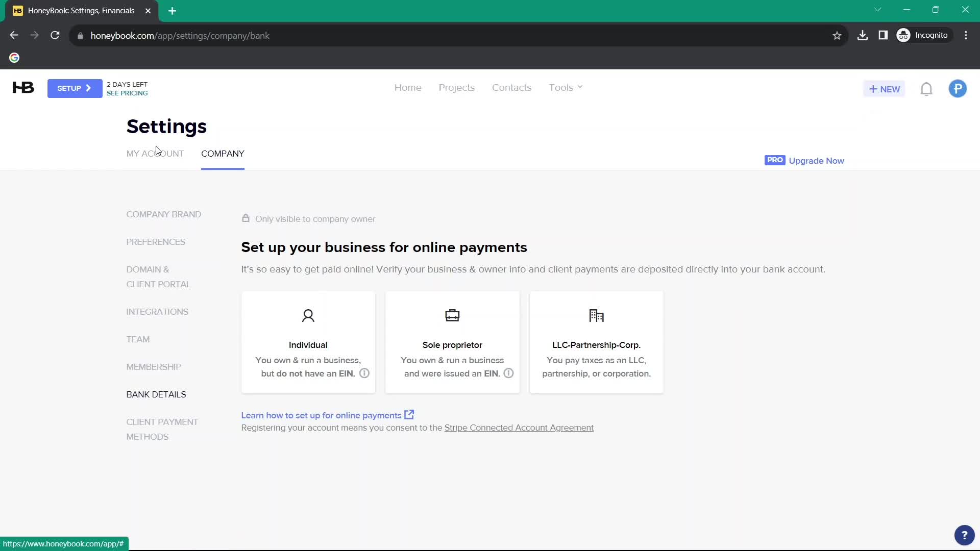
Task: Click the briefcase icon for Sole proprietor
Action: click(452, 316)
